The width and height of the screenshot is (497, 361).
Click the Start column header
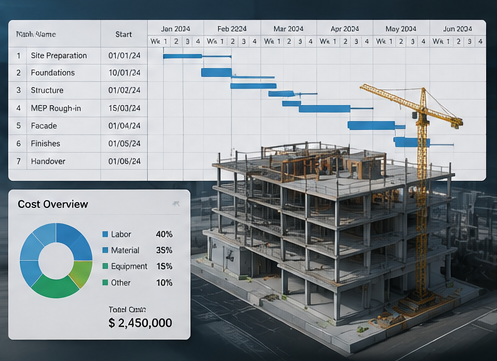[124, 34]
